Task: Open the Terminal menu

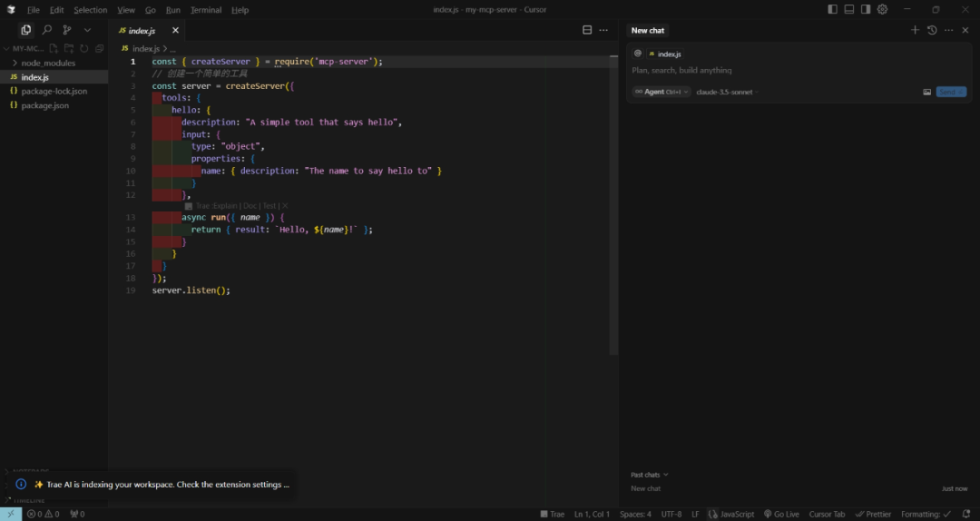Action: pos(206,10)
